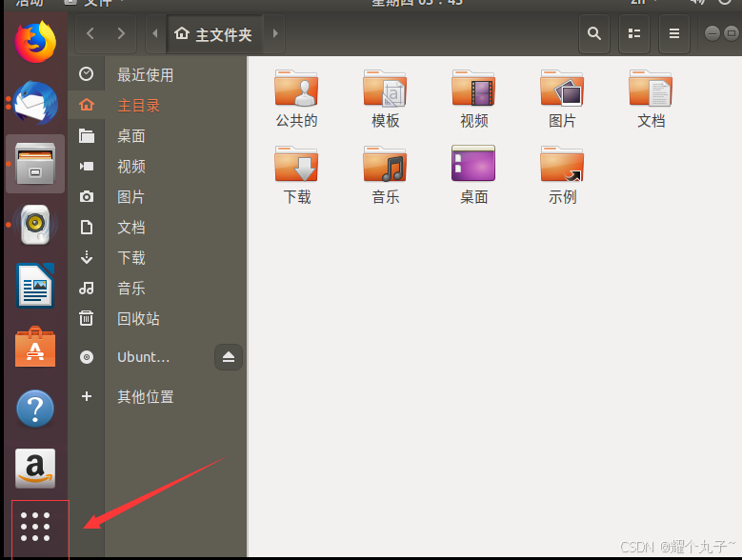742x560 pixels.
Task: Select the 音乐 folder in main pane
Action: [385, 175]
